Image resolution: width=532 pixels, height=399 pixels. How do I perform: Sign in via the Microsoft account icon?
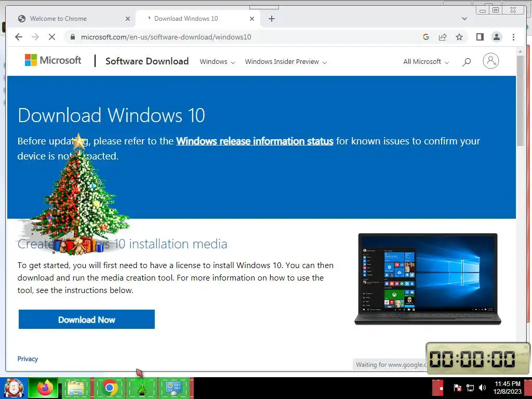click(x=490, y=61)
